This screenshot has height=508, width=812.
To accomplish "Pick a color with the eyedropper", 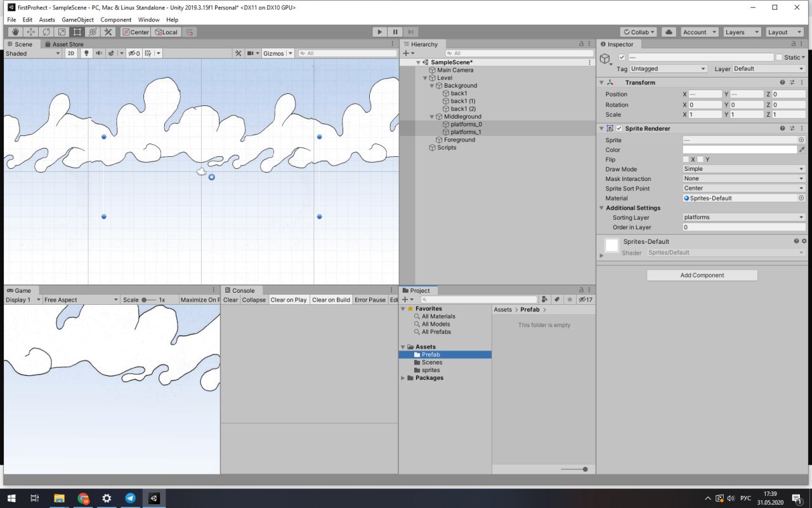I will pos(802,150).
